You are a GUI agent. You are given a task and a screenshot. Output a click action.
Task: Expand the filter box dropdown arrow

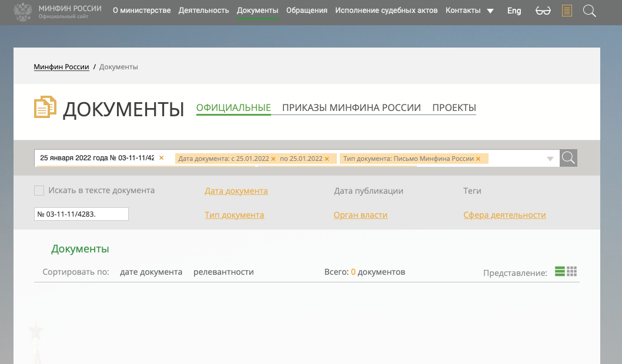550,159
